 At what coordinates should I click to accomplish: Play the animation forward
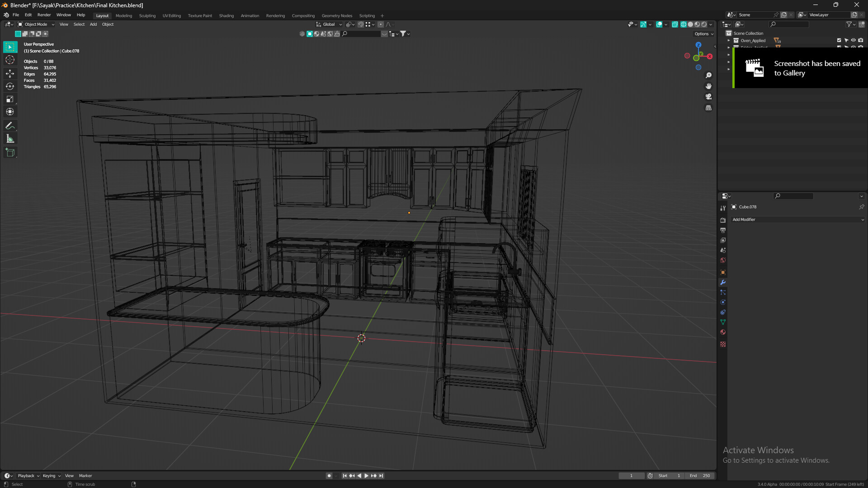tap(367, 476)
